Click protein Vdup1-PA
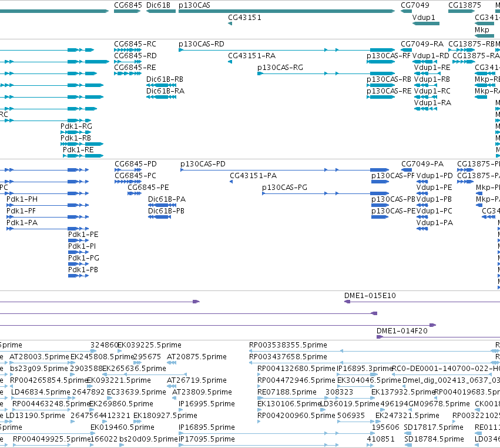Image resolution: width=500 pixels, height=448 pixels. [x=435, y=223]
